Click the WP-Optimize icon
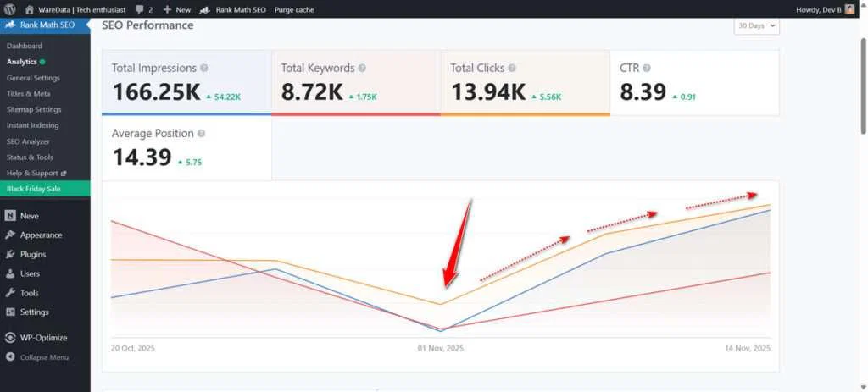The height and width of the screenshot is (392, 868). [10, 337]
